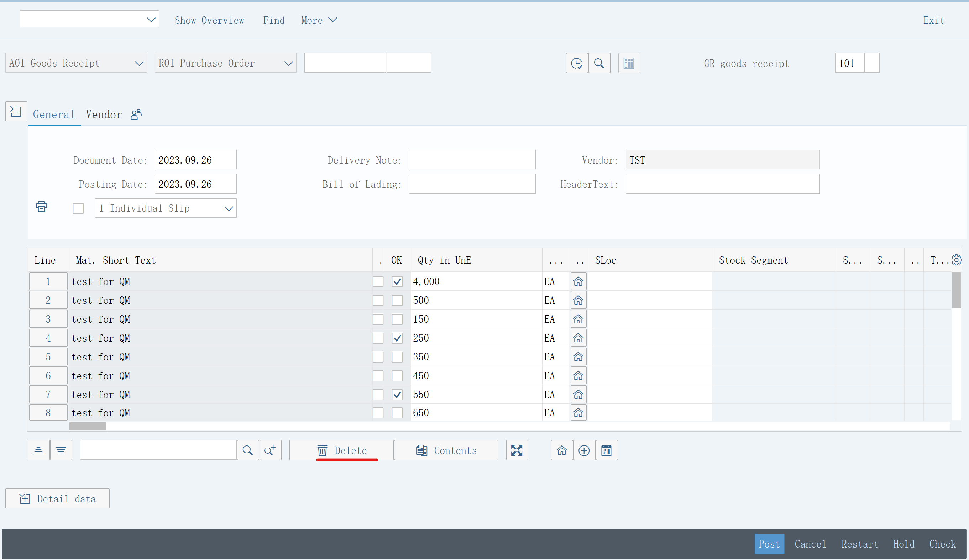
Task: Click the movement type 101 field
Action: tap(849, 63)
